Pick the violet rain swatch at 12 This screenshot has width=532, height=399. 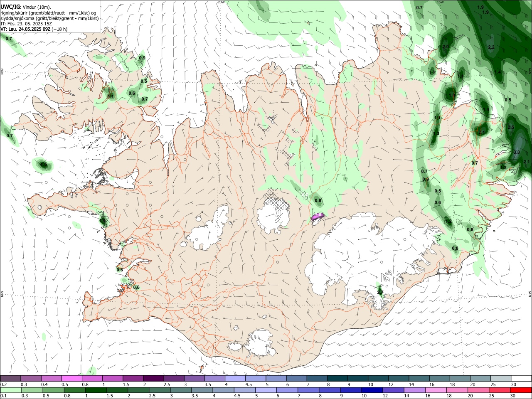393,390
